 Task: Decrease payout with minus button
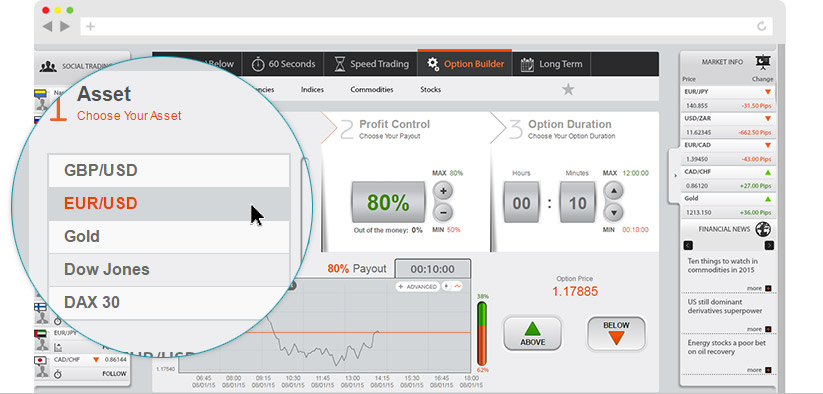443,212
